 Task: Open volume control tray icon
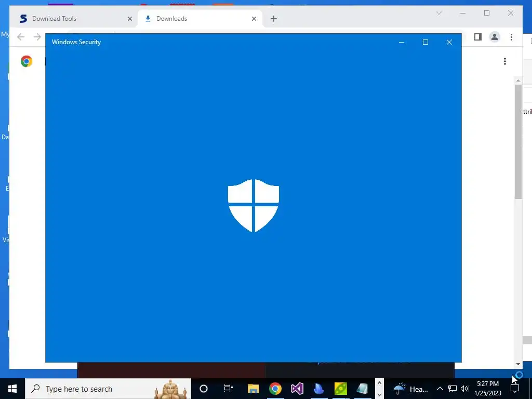click(x=464, y=389)
